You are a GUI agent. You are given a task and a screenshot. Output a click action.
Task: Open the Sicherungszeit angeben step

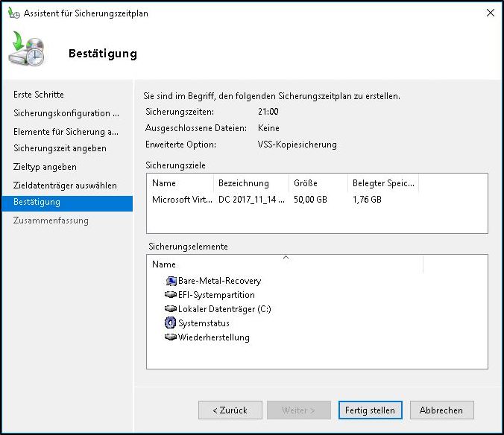click(x=60, y=148)
